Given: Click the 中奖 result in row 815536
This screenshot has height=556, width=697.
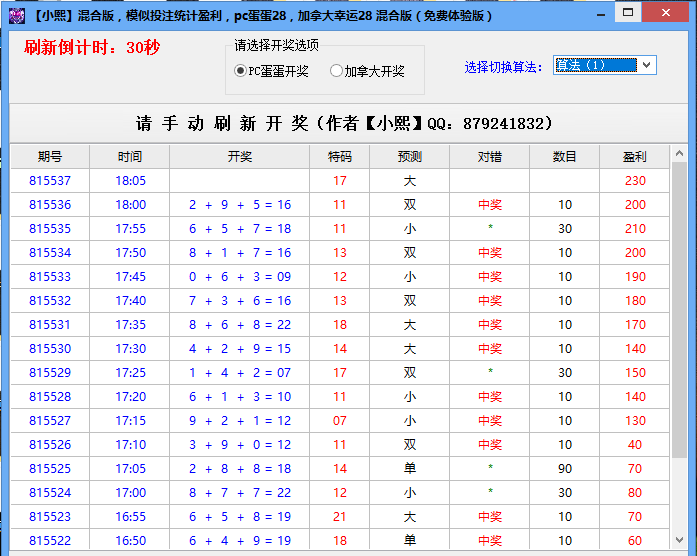Looking at the screenshot, I should 490,205.
